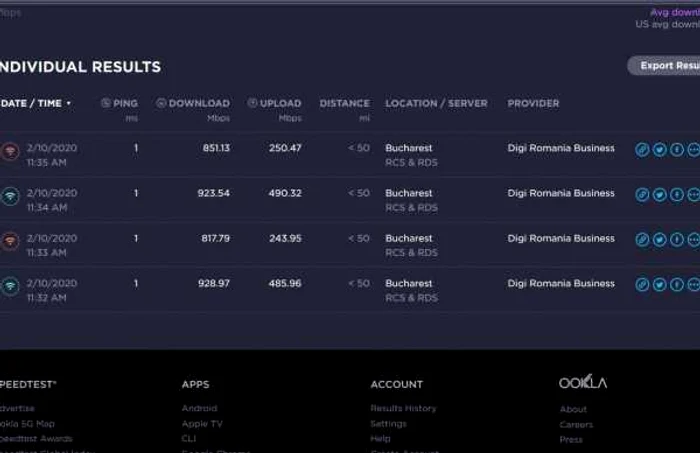
Task: Share the 11:34 AM result on Facebook
Action: [x=677, y=195]
